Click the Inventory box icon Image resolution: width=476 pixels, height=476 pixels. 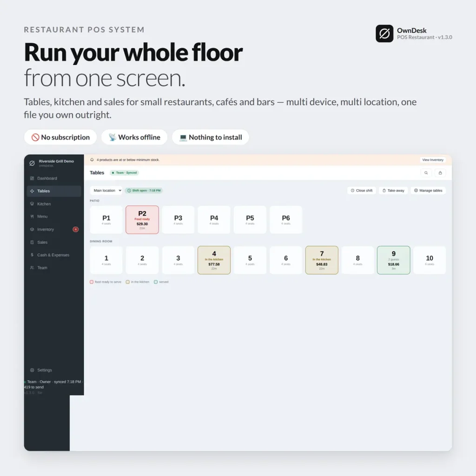coord(32,229)
